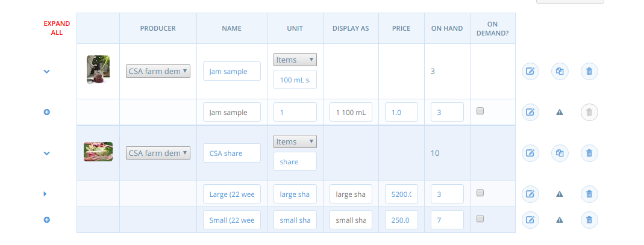Click the 100 mL unit description field
Screen dimensions: 644x245
[295, 79]
